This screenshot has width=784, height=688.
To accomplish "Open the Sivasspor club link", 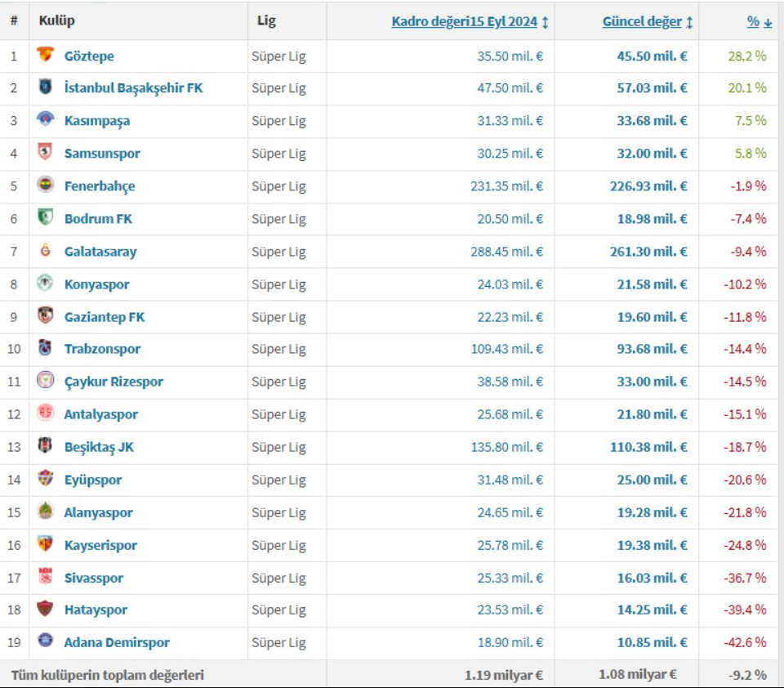I will tap(93, 579).
